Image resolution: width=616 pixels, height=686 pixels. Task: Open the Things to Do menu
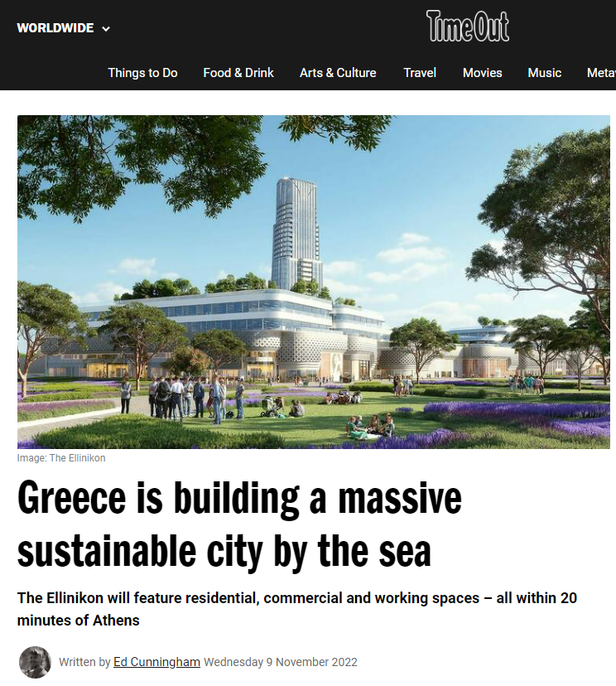click(142, 73)
